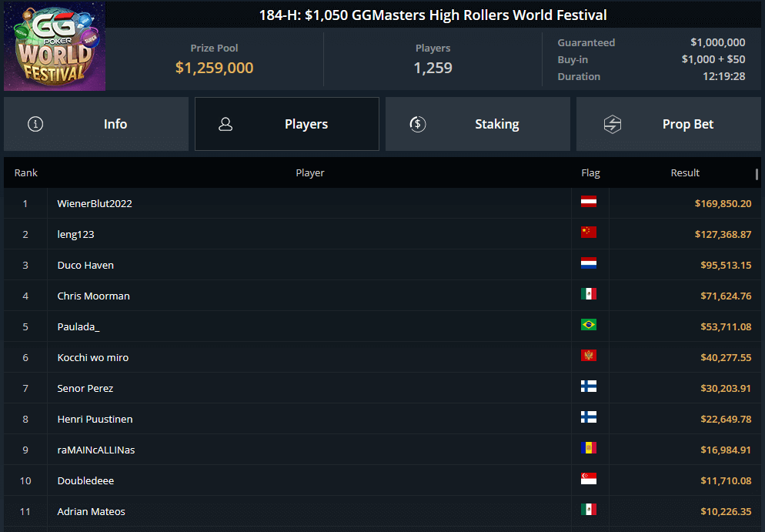This screenshot has width=765, height=532.
Task: Click player name Chris Moorman
Action: [93, 295]
